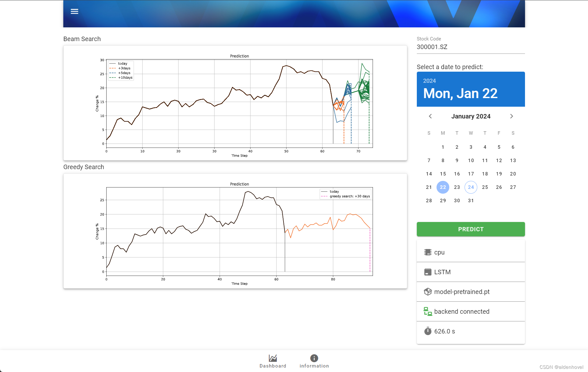Select the outlined January 24 date

click(x=471, y=187)
